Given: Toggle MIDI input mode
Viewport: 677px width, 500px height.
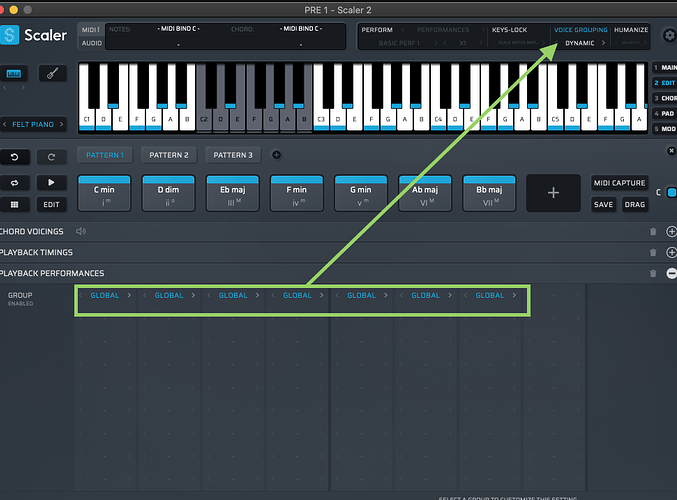Looking at the screenshot, I should coord(91,30).
